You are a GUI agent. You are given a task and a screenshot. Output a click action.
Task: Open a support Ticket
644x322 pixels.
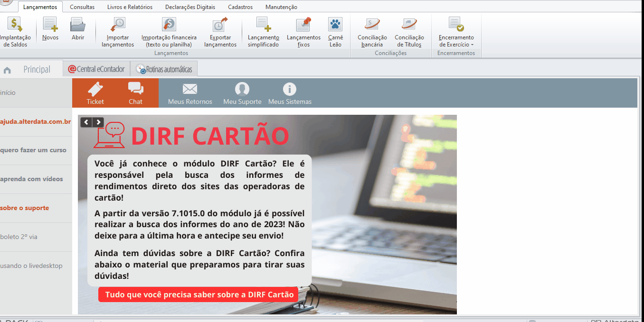pos(95,93)
